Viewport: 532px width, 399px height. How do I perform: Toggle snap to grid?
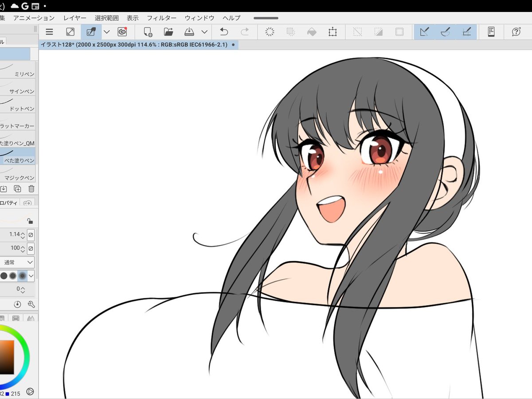pyautogui.click(x=466, y=32)
